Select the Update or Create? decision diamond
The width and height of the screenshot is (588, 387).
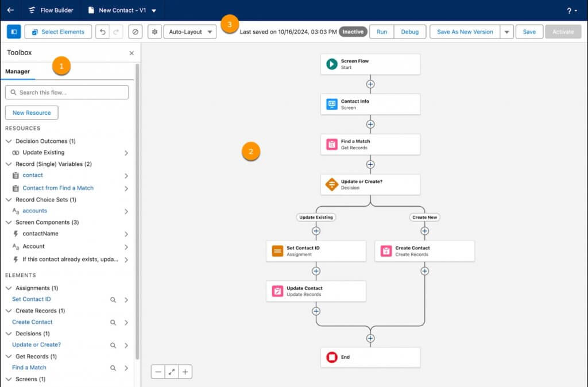(x=331, y=184)
